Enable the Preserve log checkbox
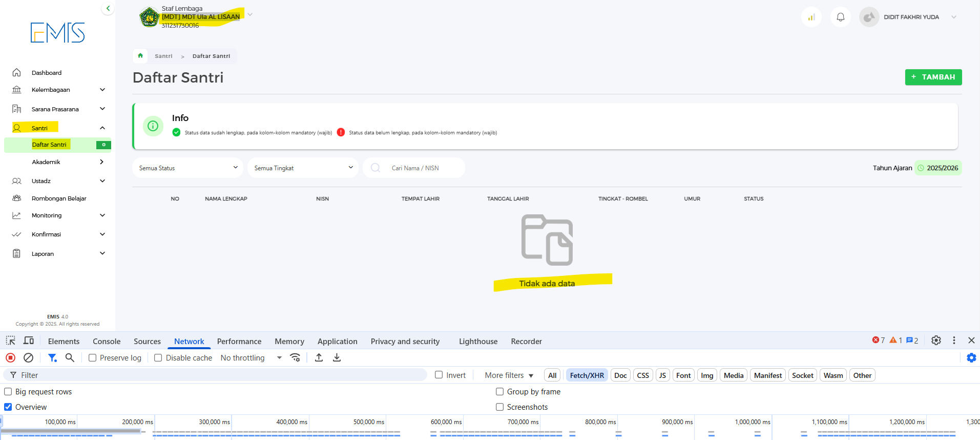The image size is (980, 440). coord(93,358)
